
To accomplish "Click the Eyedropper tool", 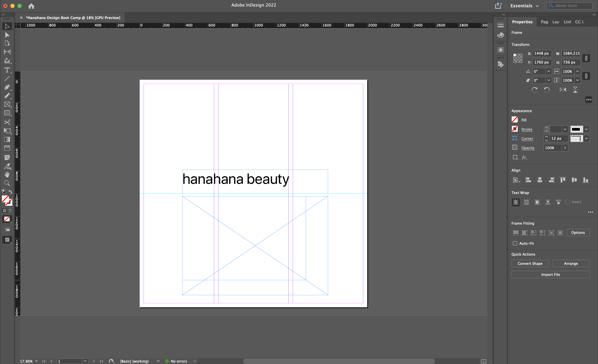I will click(x=7, y=166).
